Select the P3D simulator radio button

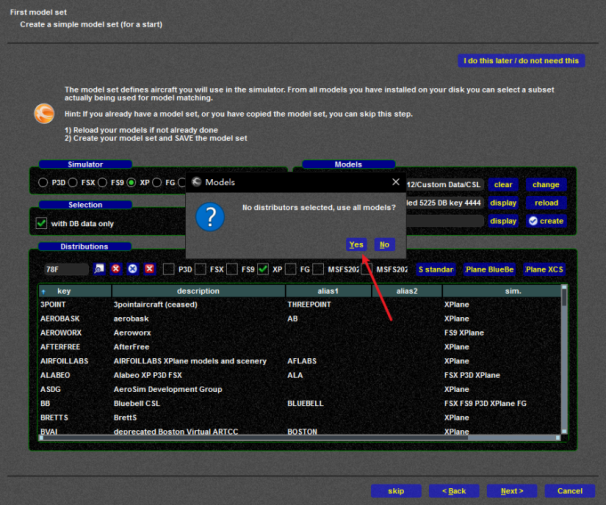tap(42, 184)
